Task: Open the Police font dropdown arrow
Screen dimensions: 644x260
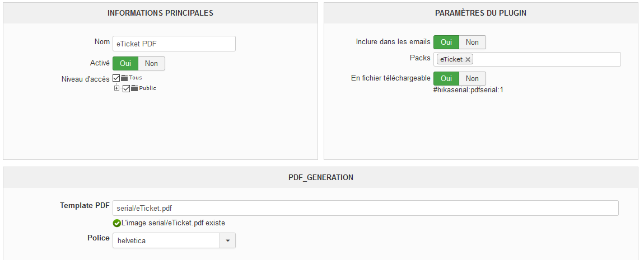Action: click(228, 240)
